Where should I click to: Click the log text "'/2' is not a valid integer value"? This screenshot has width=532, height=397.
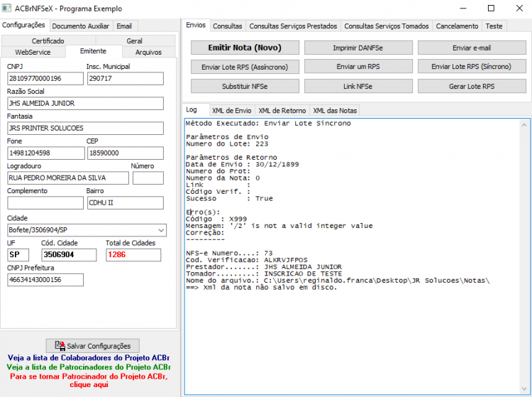coord(301,226)
